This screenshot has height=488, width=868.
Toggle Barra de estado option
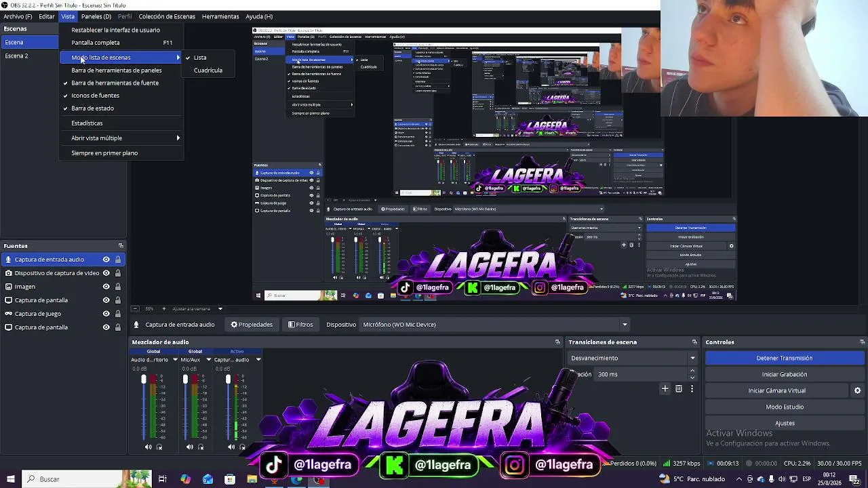[x=121, y=108]
